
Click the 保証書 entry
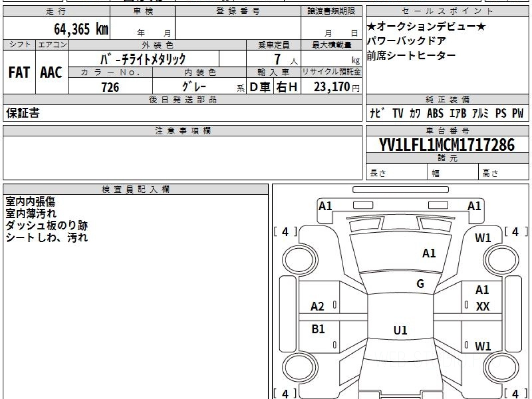click(x=23, y=113)
